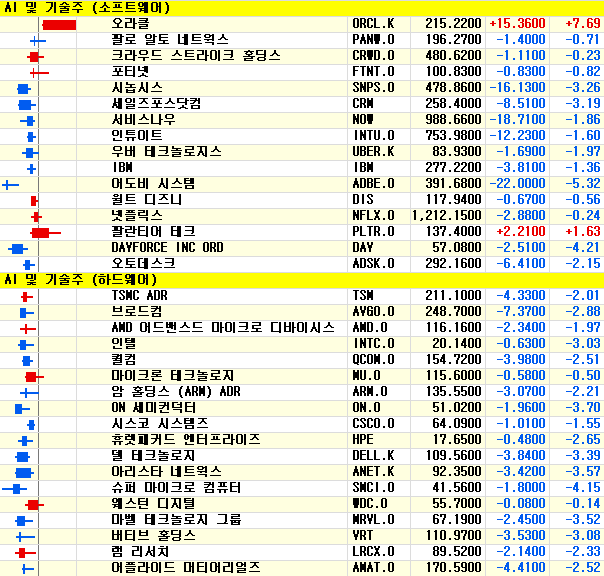Screen dimensions: 604x576
Task: Click the 어도비 시스템 candlestick icon
Action: [10, 185]
